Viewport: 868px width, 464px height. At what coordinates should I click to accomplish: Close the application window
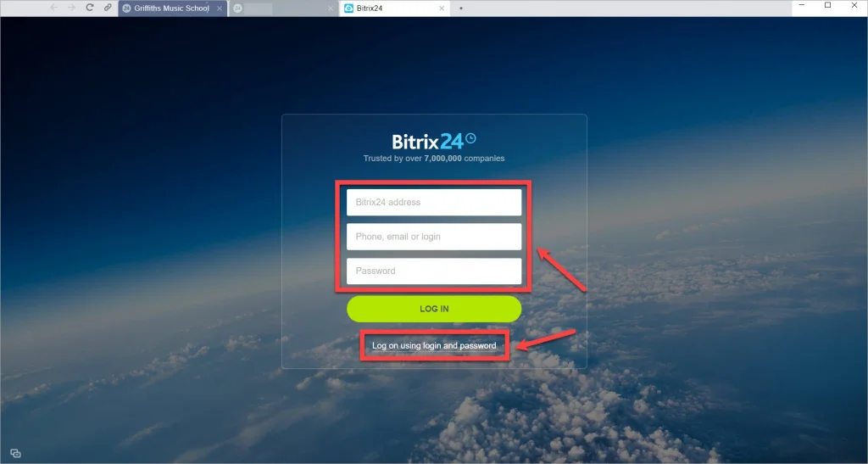click(x=854, y=5)
